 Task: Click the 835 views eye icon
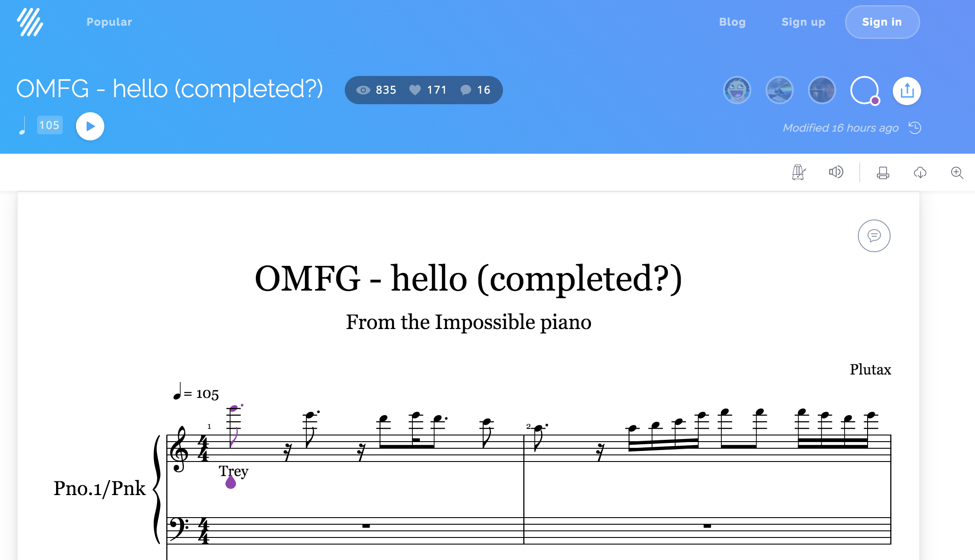tap(363, 90)
